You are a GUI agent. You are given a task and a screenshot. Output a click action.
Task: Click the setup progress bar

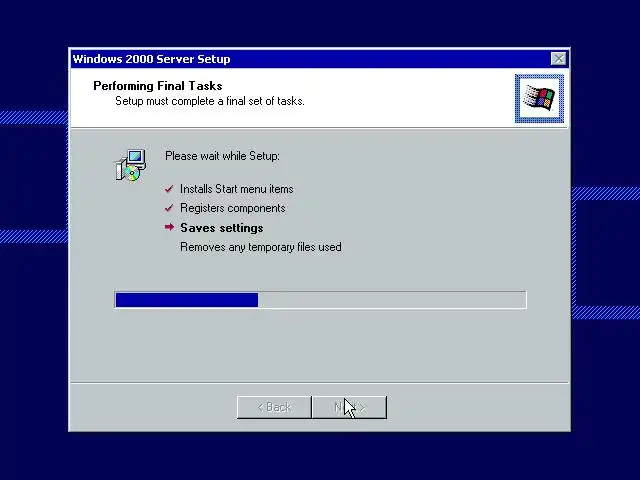pos(320,300)
